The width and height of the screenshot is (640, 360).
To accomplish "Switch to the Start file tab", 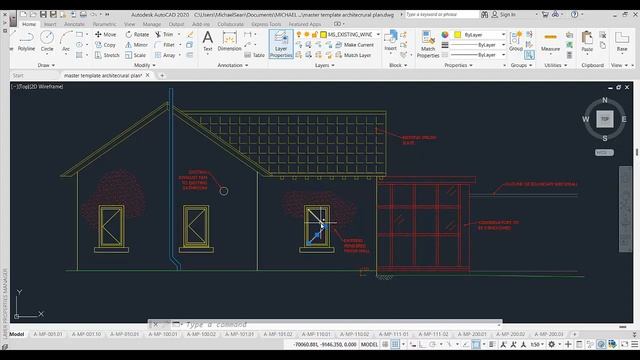I will point(18,76).
